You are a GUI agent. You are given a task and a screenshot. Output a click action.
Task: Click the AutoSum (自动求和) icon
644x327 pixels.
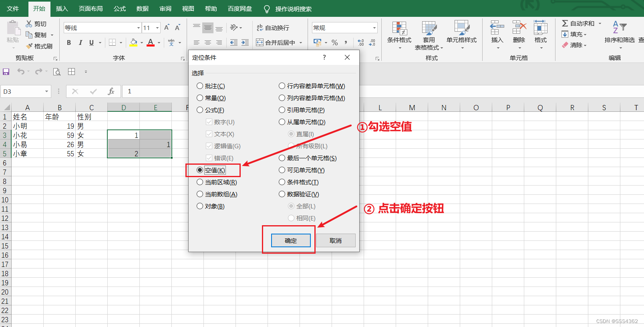(x=565, y=24)
